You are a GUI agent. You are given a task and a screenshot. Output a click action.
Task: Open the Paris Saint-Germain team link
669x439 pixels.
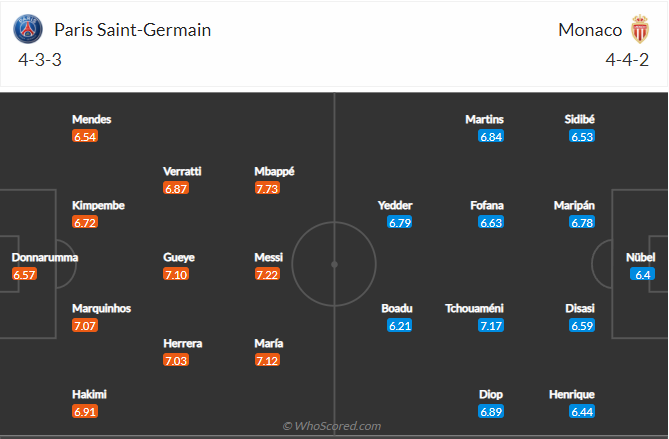(x=132, y=29)
